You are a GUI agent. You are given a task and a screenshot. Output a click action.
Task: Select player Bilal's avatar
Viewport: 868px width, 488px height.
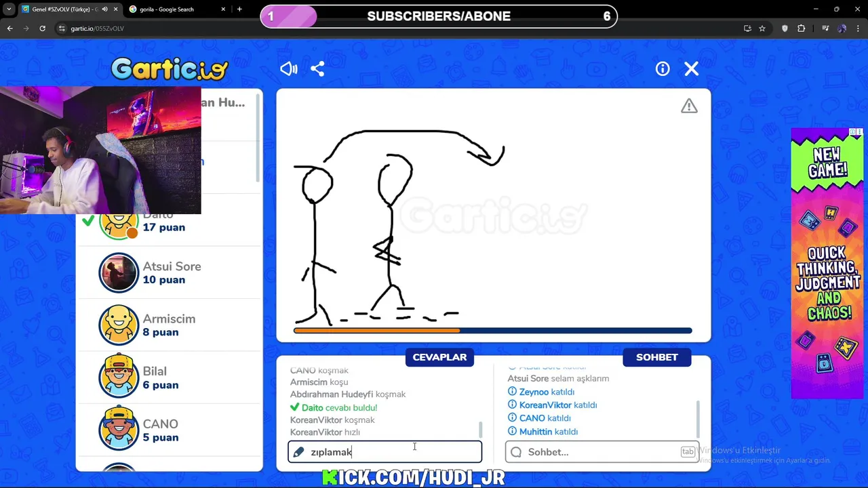(x=119, y=378)
